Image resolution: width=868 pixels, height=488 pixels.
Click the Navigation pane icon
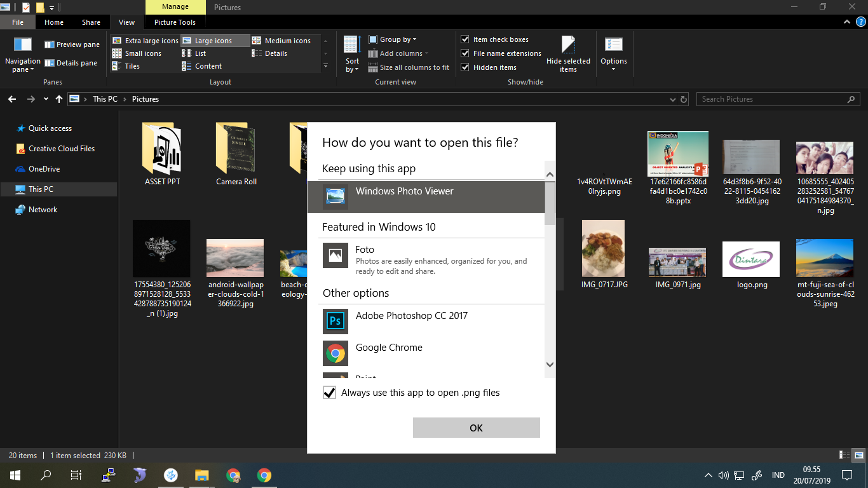(23, 45)
